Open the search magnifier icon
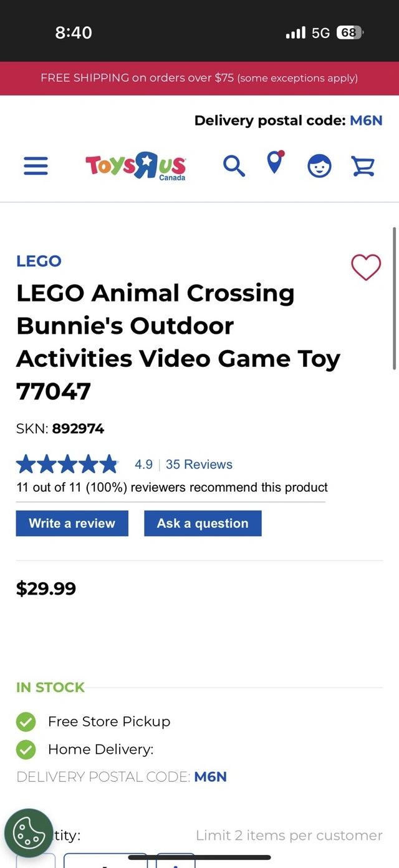 click(234, 166)
